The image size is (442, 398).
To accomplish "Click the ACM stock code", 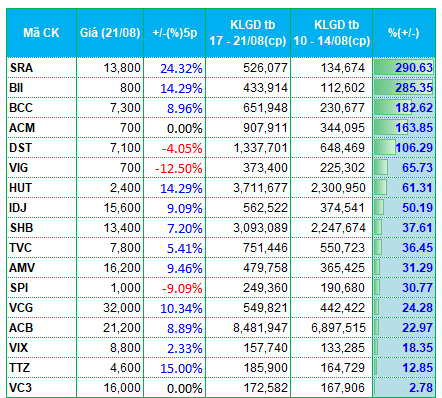I will [x=22, y=128].
